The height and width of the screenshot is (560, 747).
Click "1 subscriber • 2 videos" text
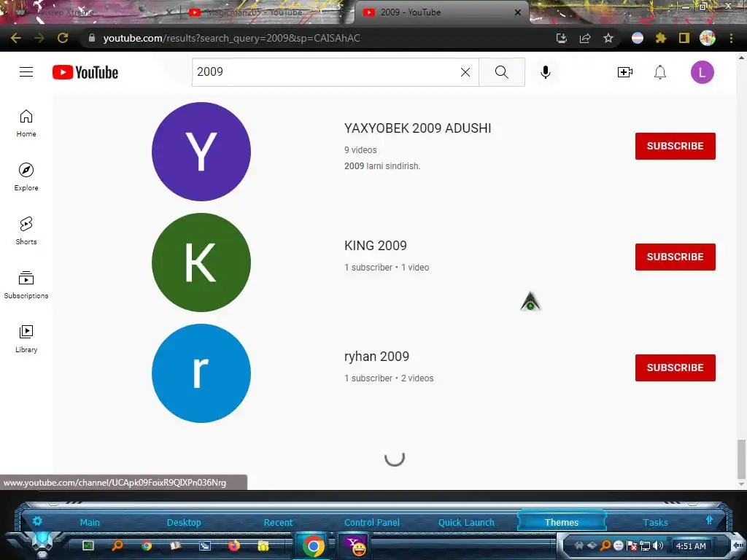pos(389,378)
